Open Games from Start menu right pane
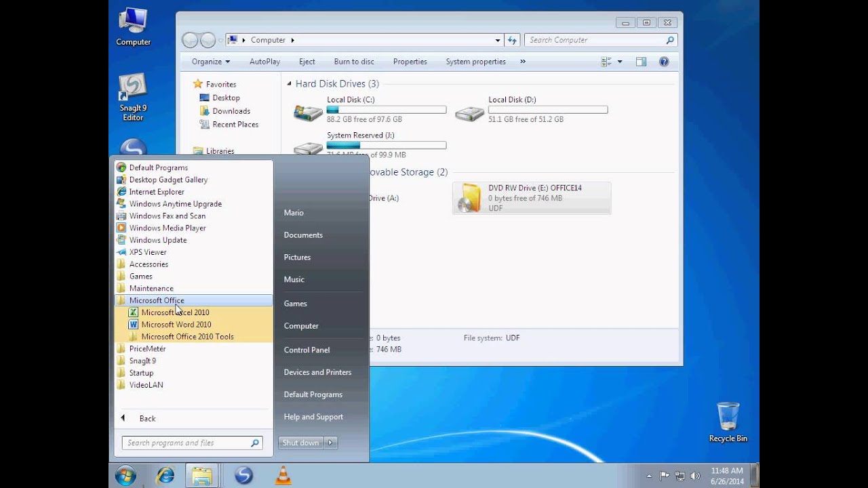This screenshot has width=868, height=488. pyautogui.click(x=296, y=304)
